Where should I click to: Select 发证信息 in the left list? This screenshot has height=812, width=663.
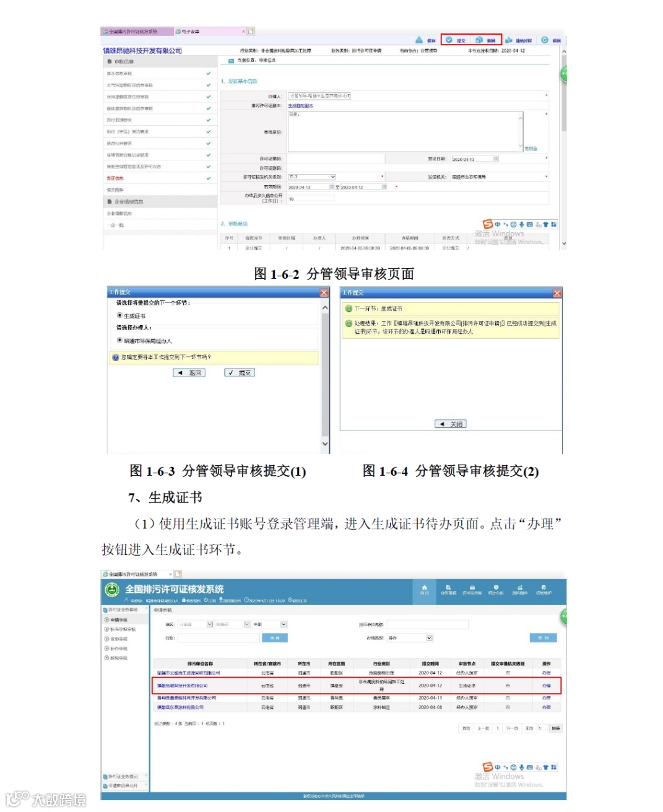click(159, 178)
